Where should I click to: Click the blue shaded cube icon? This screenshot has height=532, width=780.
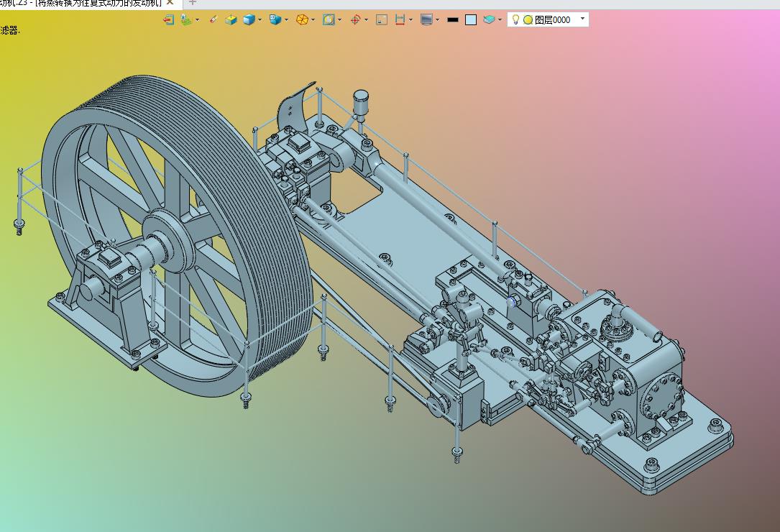pos(249,20)
